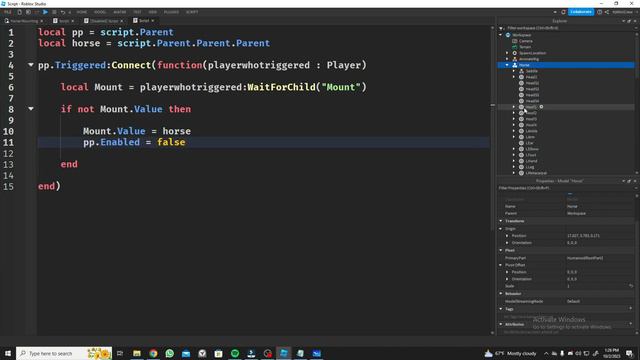640x360 pixels.
Task: Click the SpawnLocation icon in Explorer
Action: click(515, 53)
